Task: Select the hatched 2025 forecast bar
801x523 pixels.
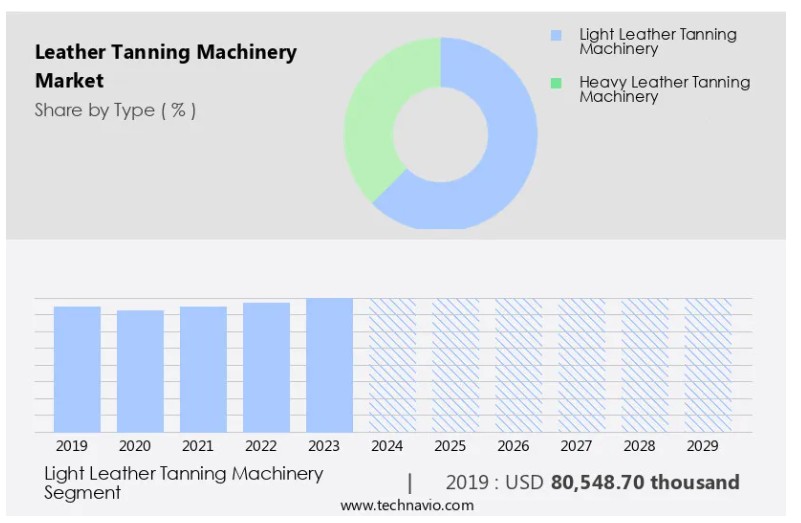Action: point(455,365)
